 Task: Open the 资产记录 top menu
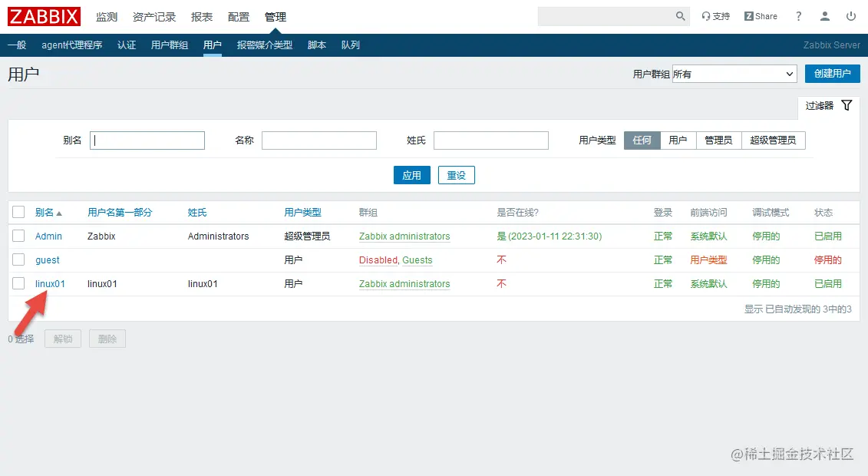[154, 17]
